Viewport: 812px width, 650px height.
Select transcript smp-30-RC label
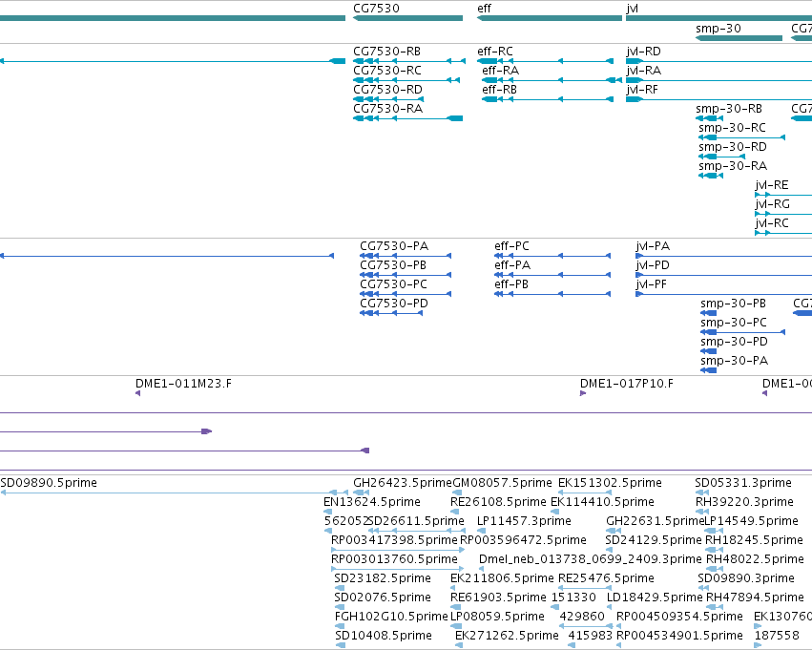(732, 128)
